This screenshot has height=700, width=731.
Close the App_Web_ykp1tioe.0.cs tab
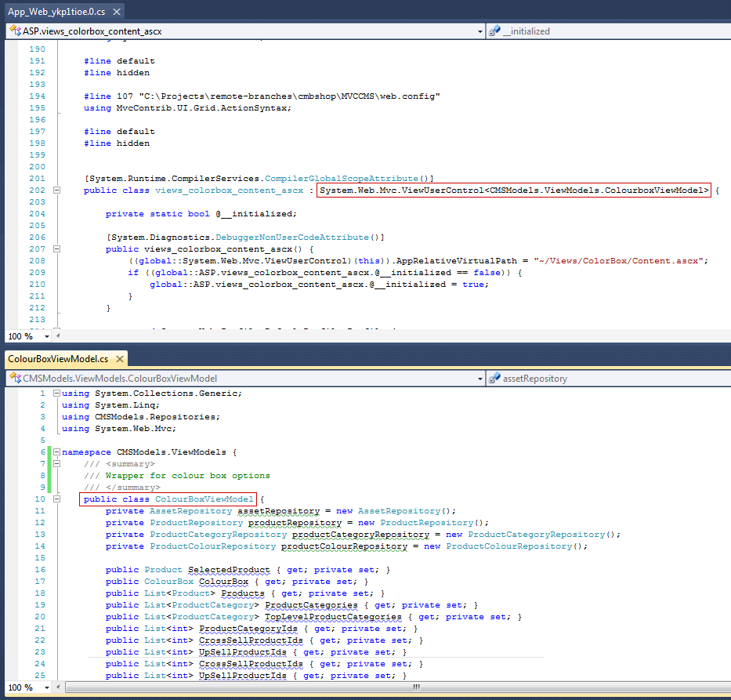[117, 12]
